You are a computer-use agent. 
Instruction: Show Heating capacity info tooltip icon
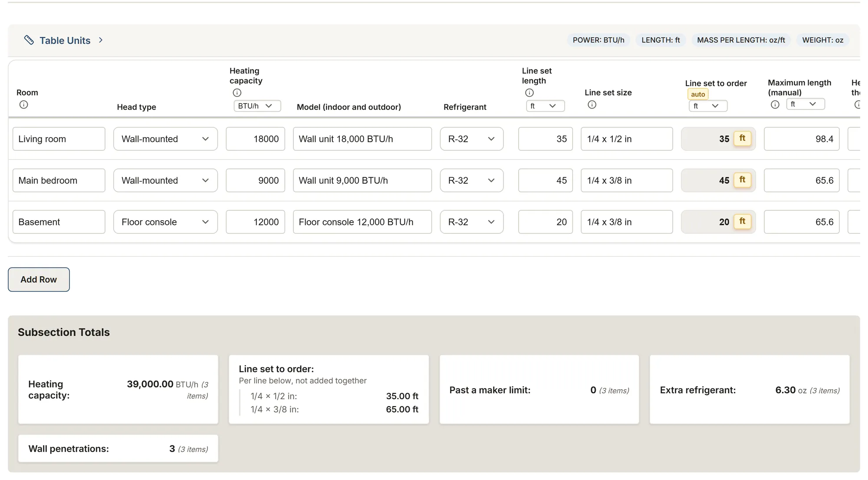coord(237,93)
